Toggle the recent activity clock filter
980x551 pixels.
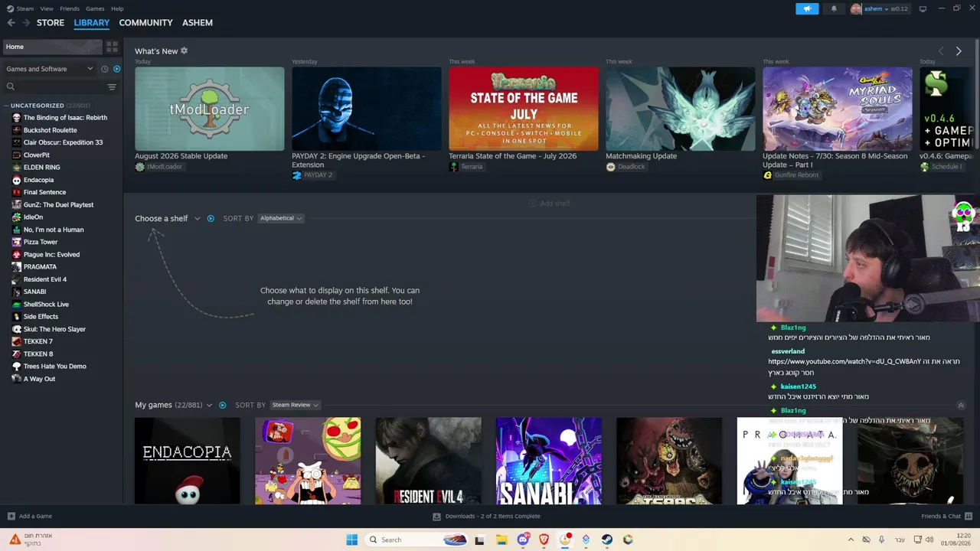[105, 69]
